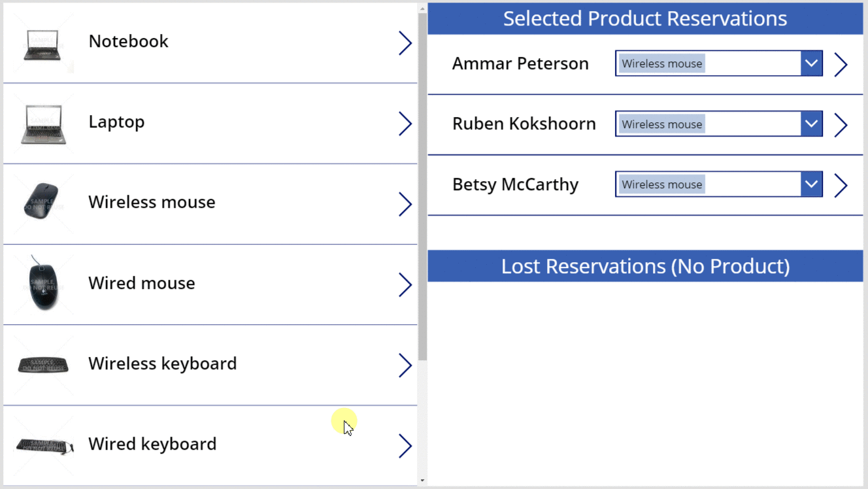Image resolution: width=868 pixels, height=489 pixels.
Task: Click the Laptop product image
Action: [x=42, y=123]
